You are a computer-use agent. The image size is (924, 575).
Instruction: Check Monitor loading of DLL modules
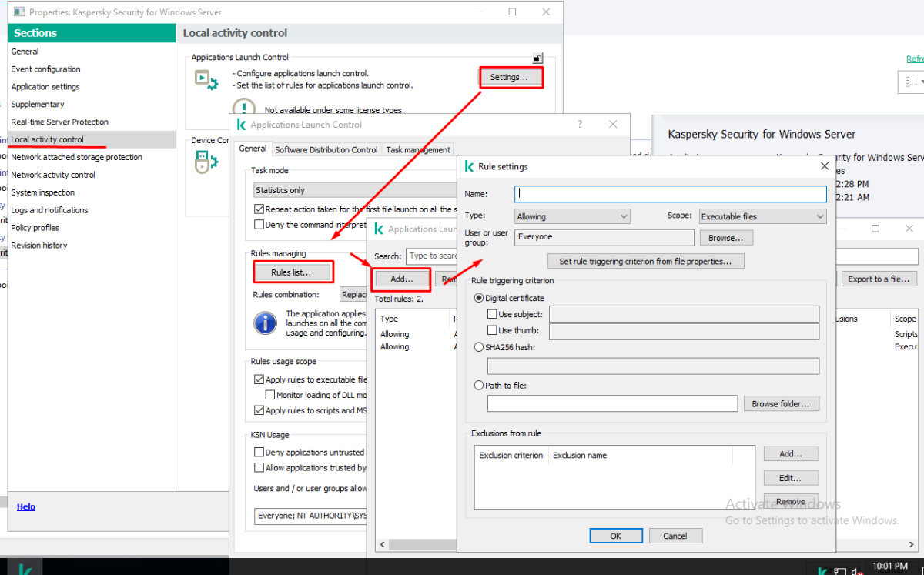pyautogui.click(x=270, y=395)
